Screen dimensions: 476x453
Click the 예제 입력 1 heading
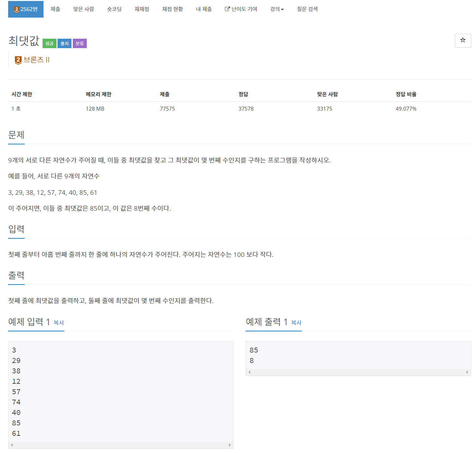(x=29, y=322)
